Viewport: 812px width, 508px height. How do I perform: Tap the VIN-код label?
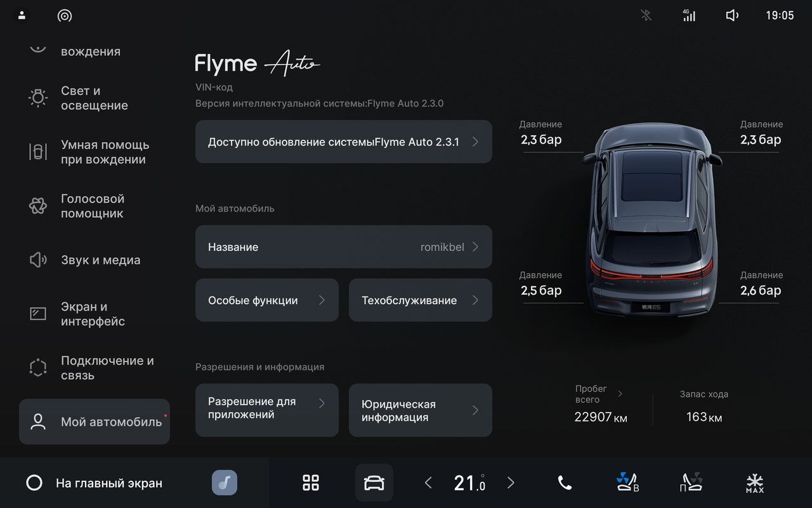point(214,88)
